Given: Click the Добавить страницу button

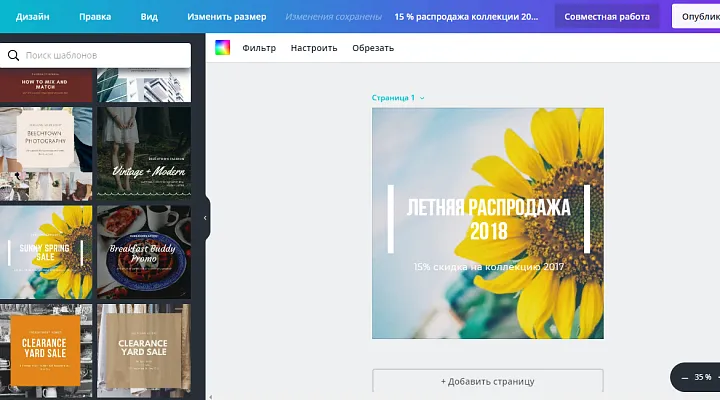Looking at the screenshot, I should point(488,381).
